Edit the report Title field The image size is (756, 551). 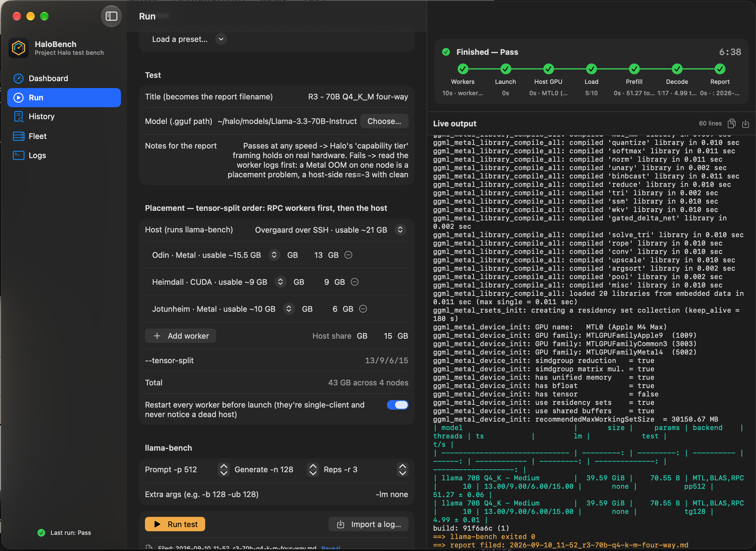(x=358, y=97)
